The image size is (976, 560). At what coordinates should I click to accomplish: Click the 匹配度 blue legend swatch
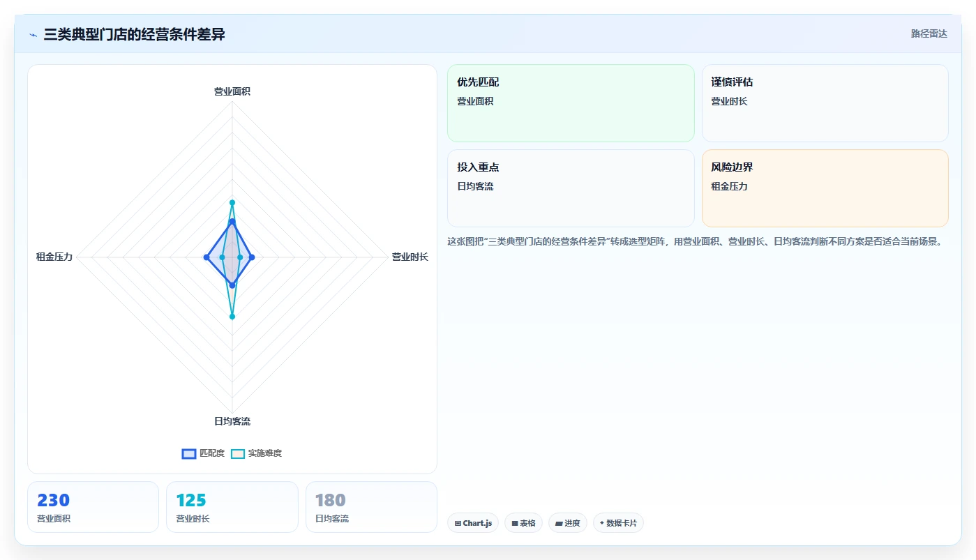pos(188,453)
